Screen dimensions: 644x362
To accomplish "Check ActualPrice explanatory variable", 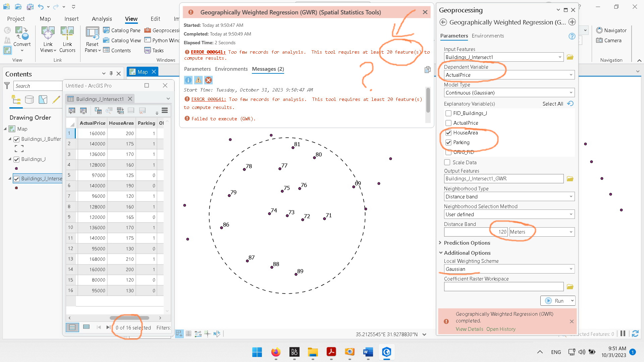I will 448,123.
